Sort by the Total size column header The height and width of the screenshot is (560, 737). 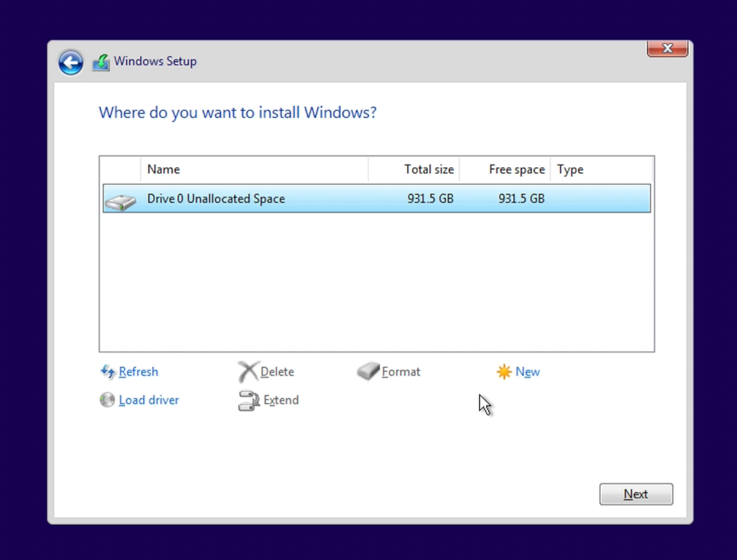pyautogui.click(x=414, y=169)
